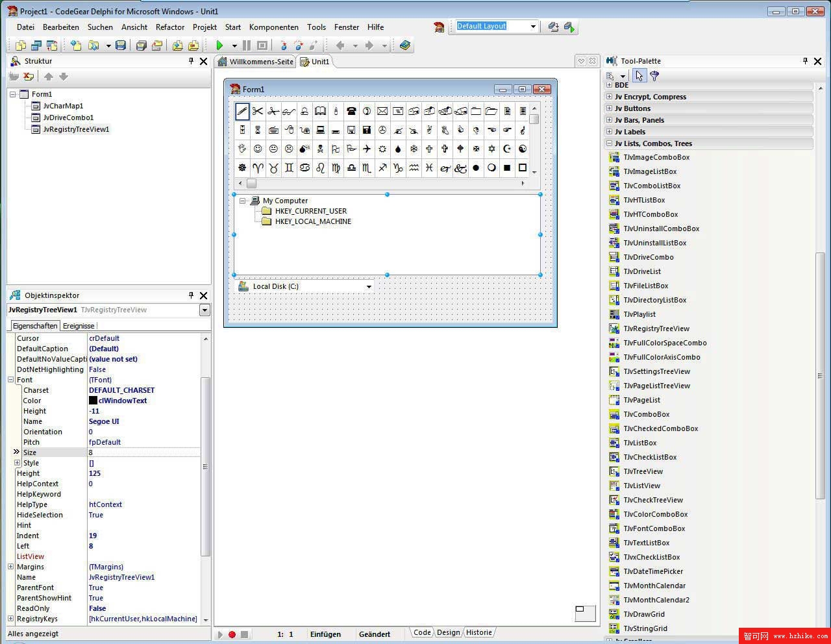Open the Default Layout desktop combo box
831x644 pixels.
pyautogui.click(x=533, y=27)
